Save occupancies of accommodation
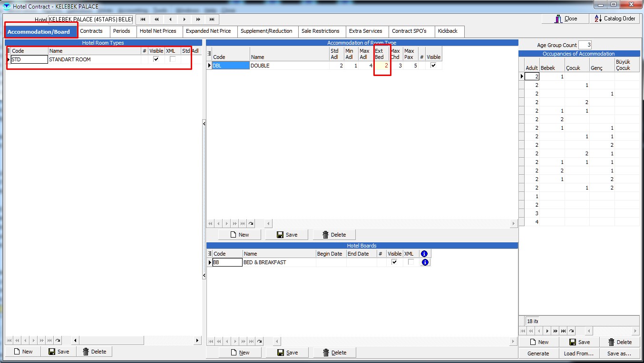Viewport: 644px width, 363px height. click(x=579, y=342)
